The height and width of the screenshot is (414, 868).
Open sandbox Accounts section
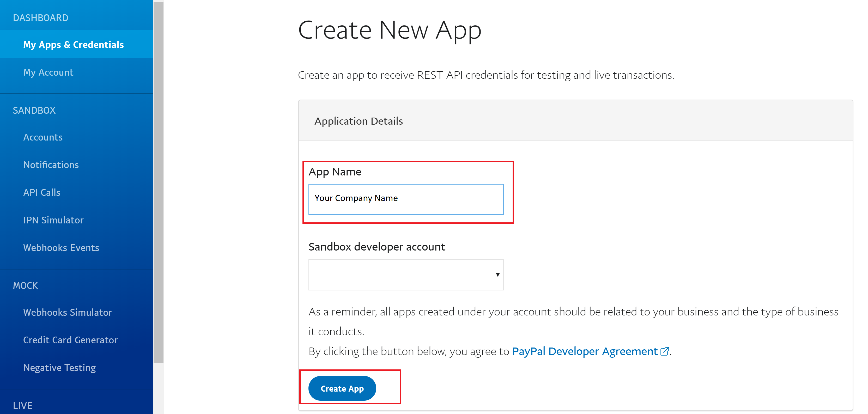(x=43, y=137)
